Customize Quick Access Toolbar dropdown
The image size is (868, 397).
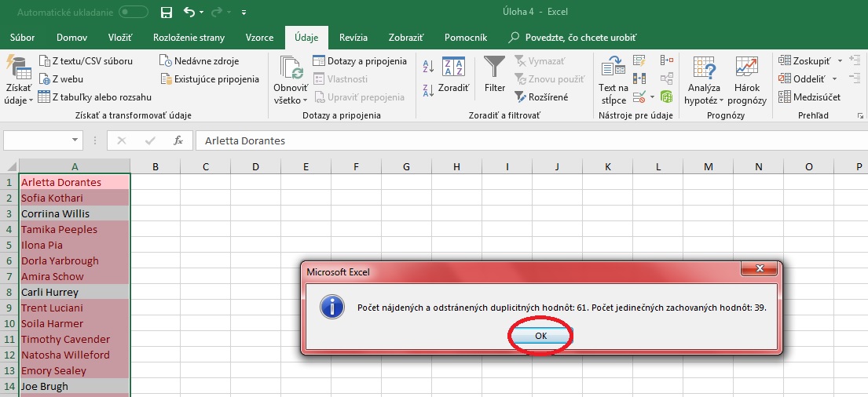coord(244,13)
